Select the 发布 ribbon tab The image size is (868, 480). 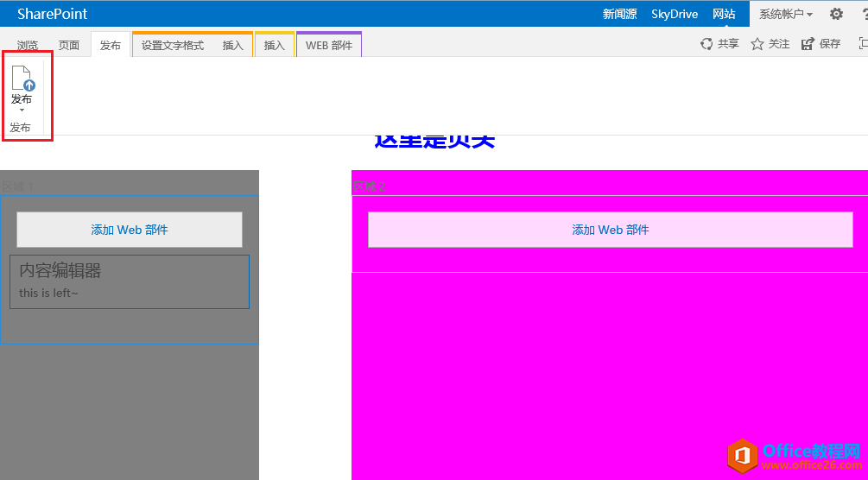(111, 46)
